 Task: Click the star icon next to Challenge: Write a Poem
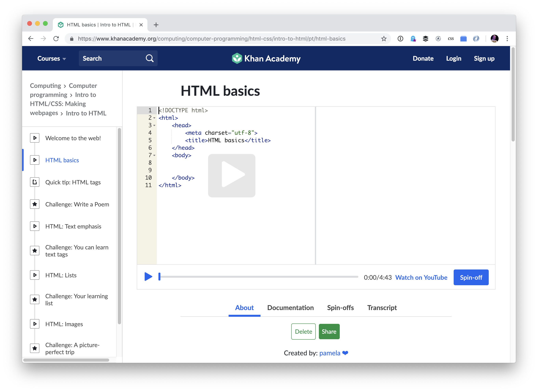pyautogui.click(x=35, y=204)
